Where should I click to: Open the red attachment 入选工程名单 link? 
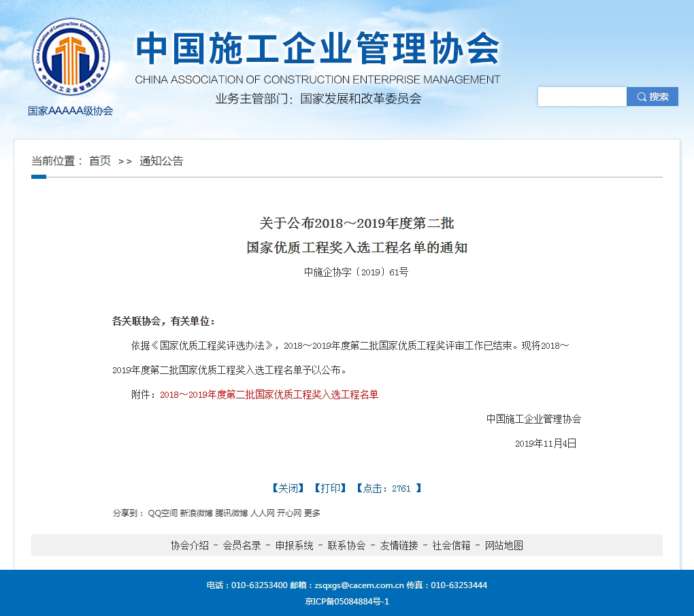pos(269,394)
